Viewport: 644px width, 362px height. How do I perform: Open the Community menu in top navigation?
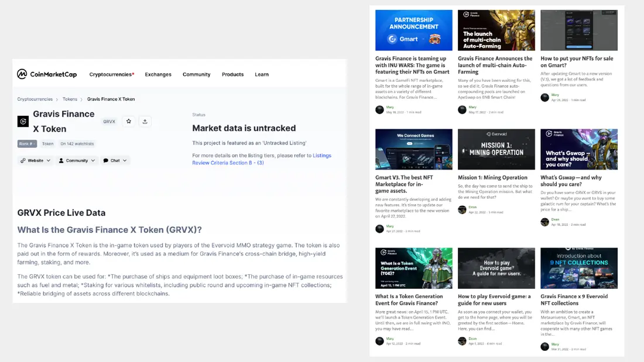pyautogui.click(x=196, y=74)
